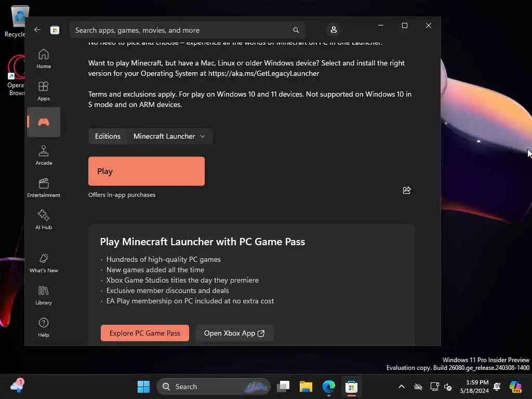Click the orange Play button

146,171
